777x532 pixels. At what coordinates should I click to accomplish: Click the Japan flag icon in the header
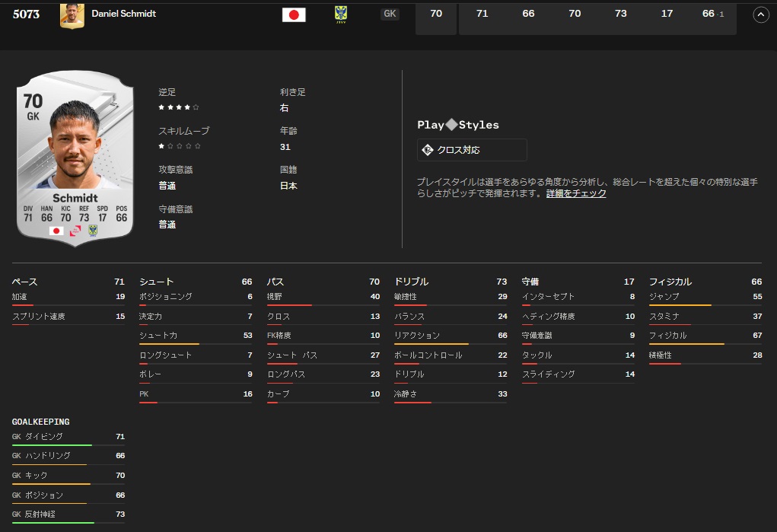294,14
